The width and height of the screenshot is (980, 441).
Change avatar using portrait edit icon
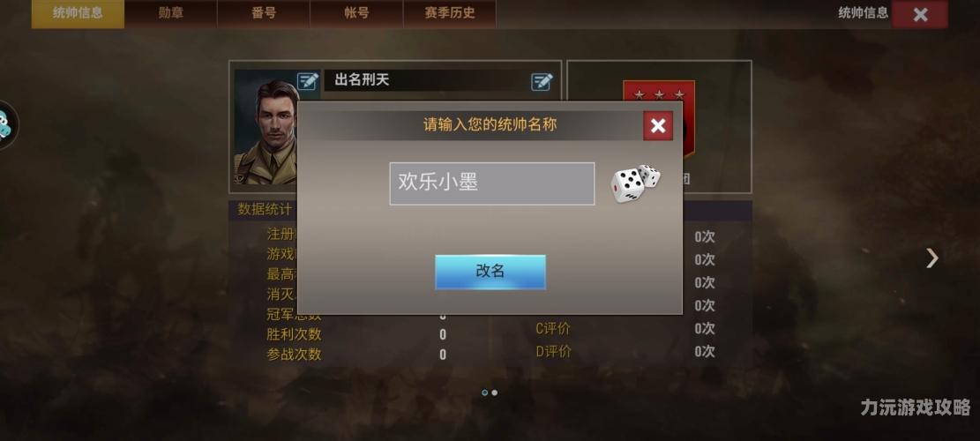[308, 81]
